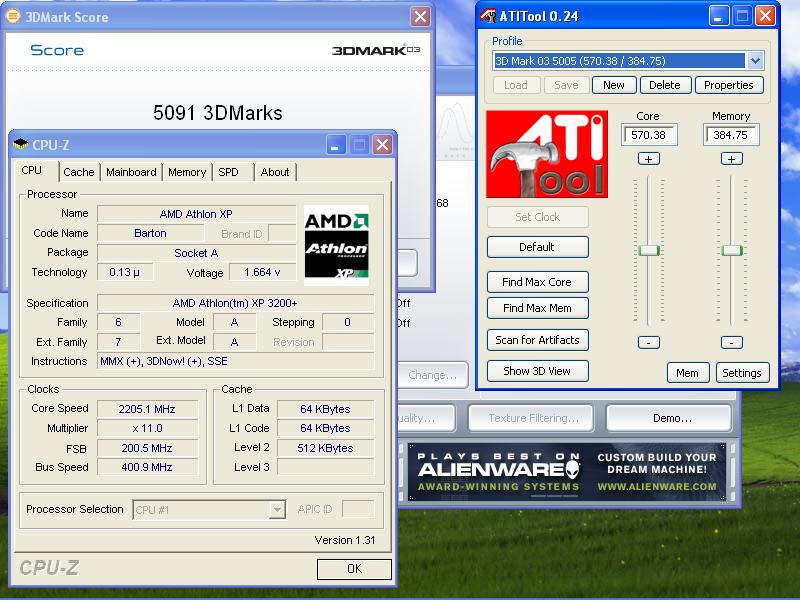Start Find Max Core
The height and width of the screenshot is (600, 800).
[537, 282]
